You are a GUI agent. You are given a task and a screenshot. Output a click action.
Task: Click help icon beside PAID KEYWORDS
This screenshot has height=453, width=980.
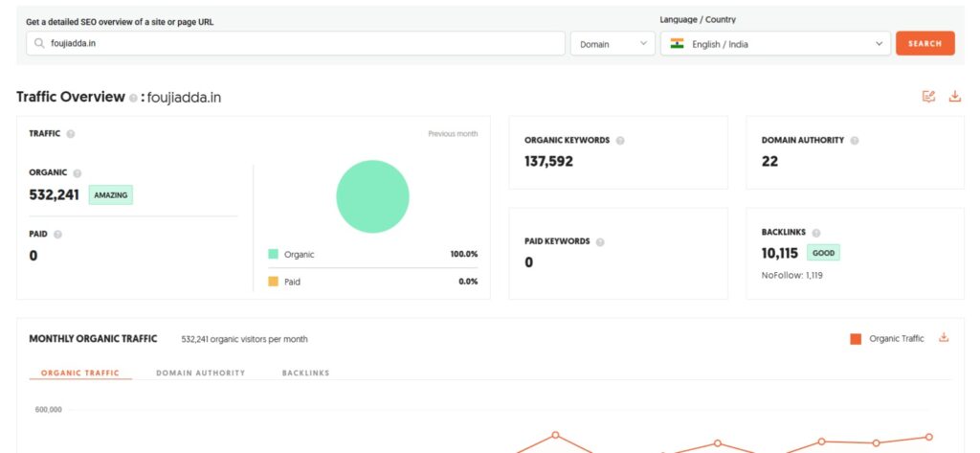pos(600,242)
